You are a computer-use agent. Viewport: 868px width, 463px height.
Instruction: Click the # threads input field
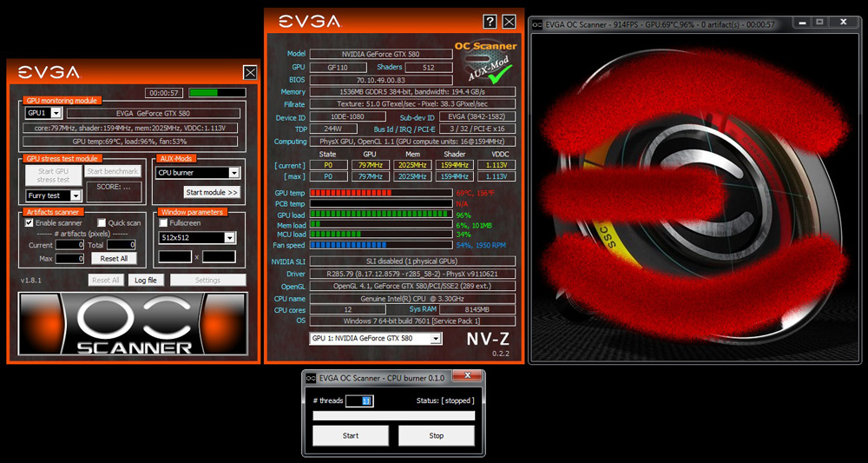[359, 400]
